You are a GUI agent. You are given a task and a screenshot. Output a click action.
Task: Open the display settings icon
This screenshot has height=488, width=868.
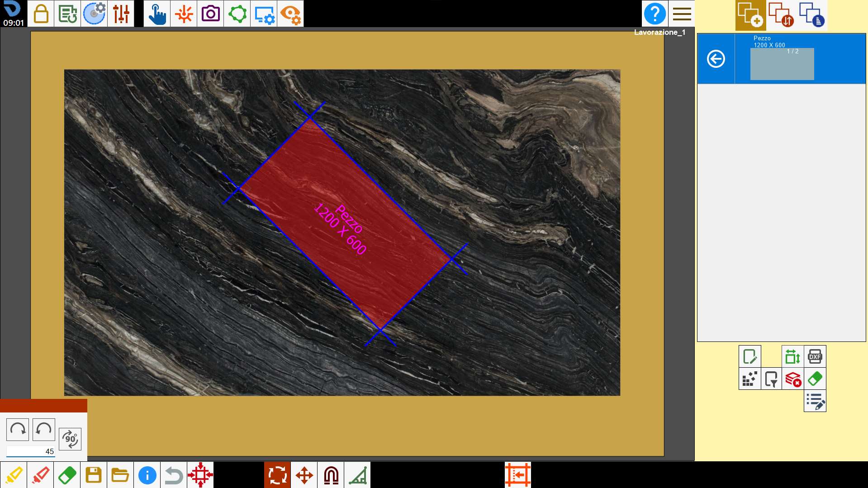tap(264, 14)
